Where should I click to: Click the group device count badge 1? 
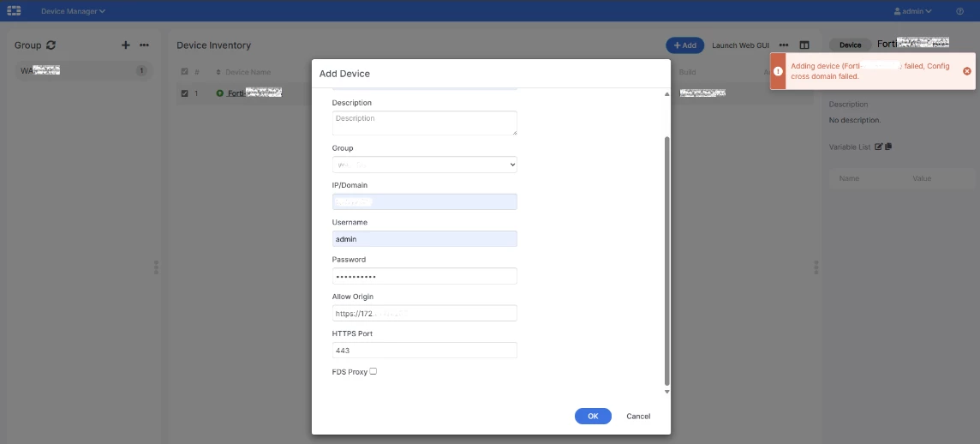[141, 70]
